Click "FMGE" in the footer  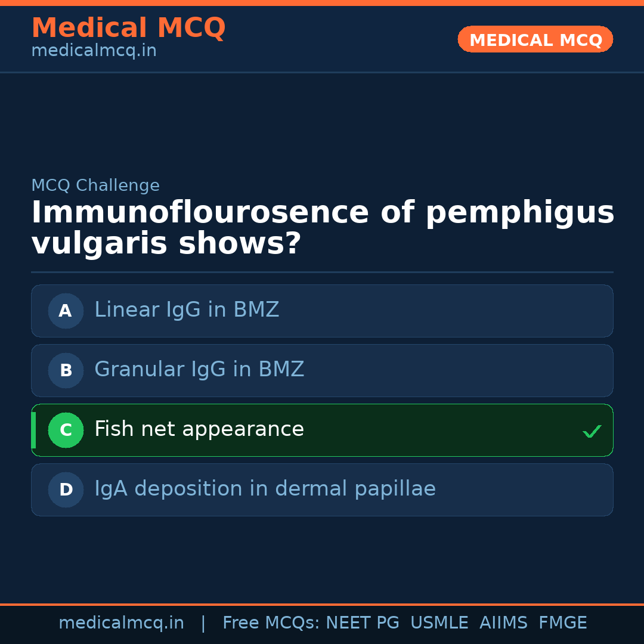pos(562,623)
